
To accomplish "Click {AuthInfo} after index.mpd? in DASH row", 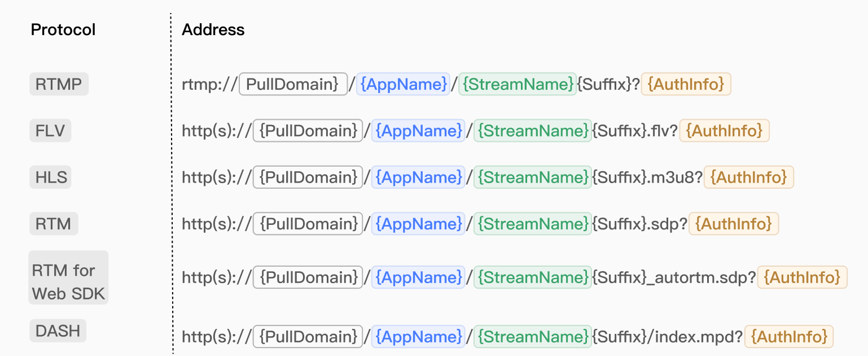I will 789,337.
